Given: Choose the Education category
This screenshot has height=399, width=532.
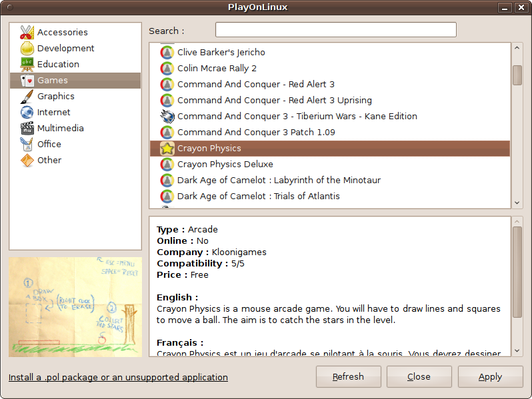Looking at the screenshot, I should pos(58,64).
